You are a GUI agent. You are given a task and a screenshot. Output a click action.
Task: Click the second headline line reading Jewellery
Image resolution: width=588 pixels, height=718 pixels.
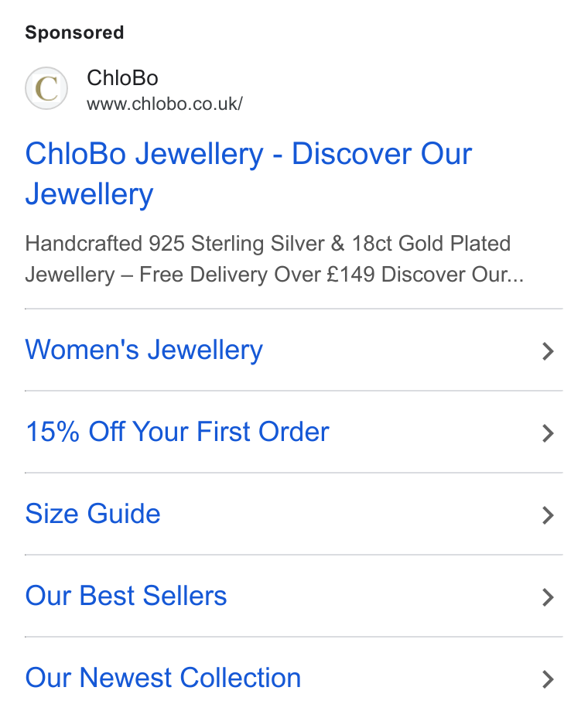click(89, 195)
